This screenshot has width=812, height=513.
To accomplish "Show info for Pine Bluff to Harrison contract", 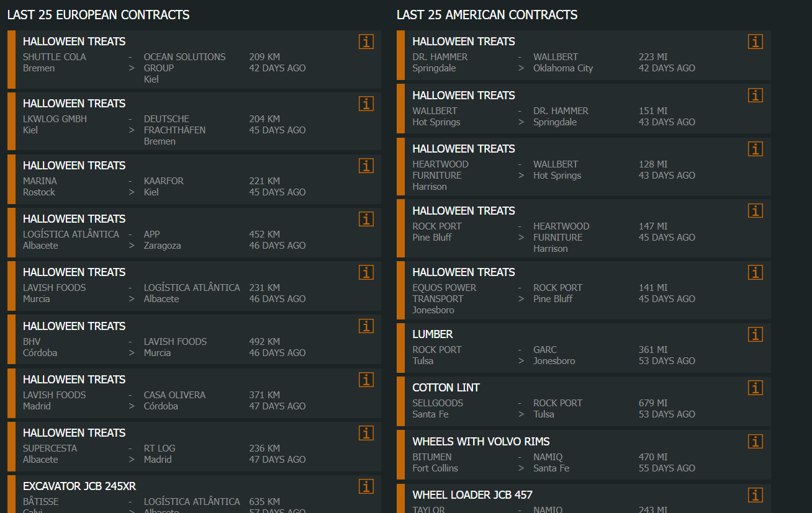I will click(x=756, y=211).
